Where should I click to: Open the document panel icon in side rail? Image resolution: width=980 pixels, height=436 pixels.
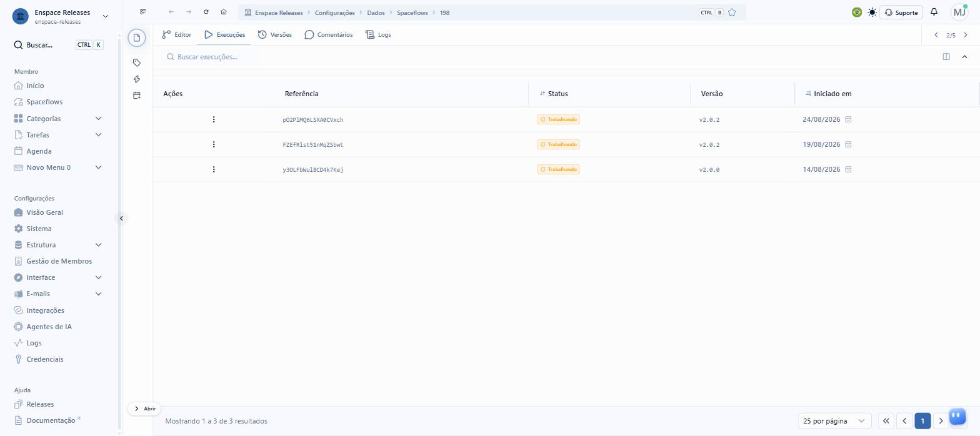click(137, 37)
